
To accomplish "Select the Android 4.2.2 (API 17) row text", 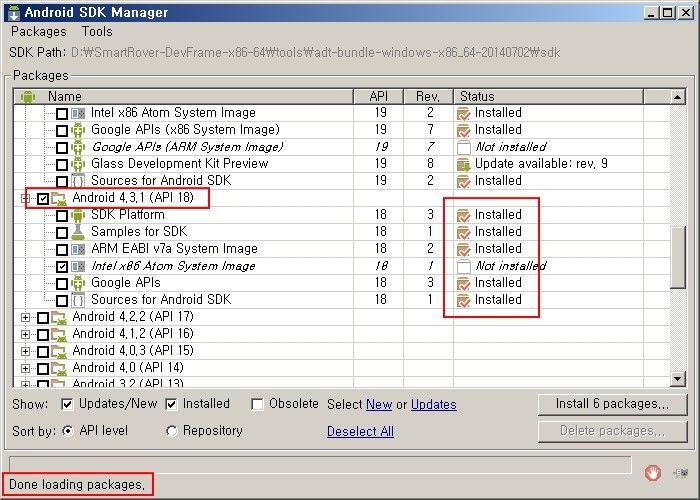I will click(133, 317).
